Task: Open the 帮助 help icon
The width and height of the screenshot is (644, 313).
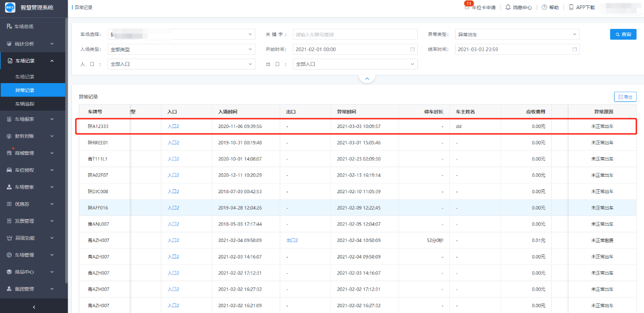Action: click(x=544, y=7)
